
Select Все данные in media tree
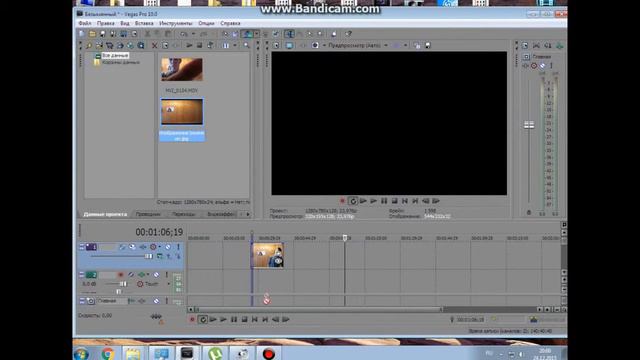tap(115, 55)
